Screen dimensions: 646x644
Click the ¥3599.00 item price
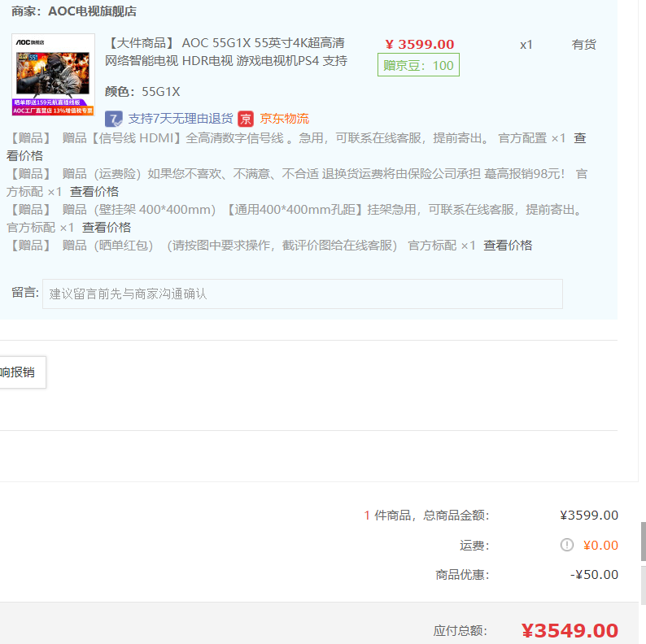419,44
